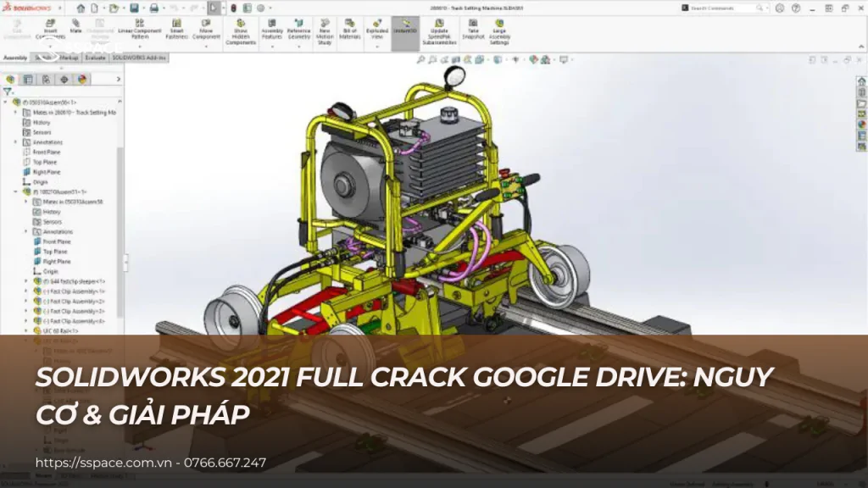Expand the manager panel tabs chevron
Viewport: 868px width, 488px height.
point(119,80)
